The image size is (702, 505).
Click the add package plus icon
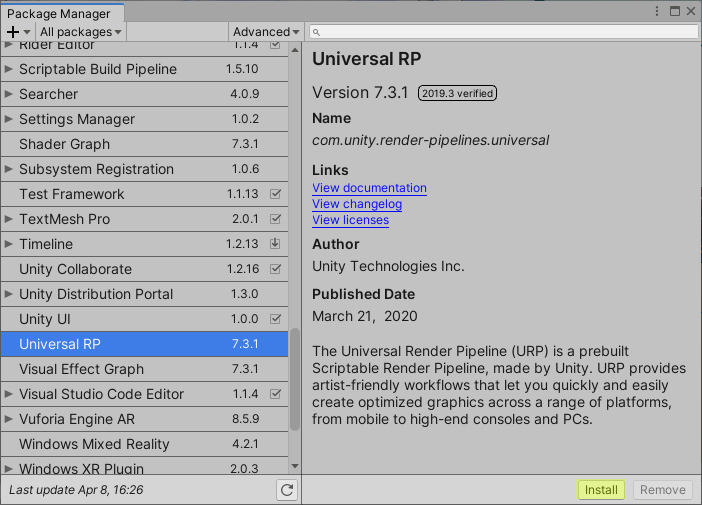tap(13, 32)
